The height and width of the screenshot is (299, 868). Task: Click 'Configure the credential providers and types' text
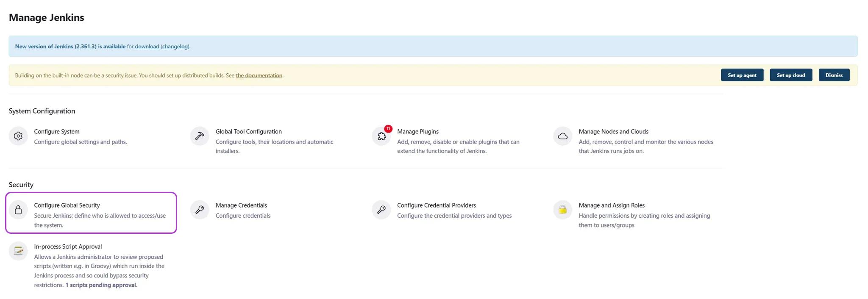(454, 216)
